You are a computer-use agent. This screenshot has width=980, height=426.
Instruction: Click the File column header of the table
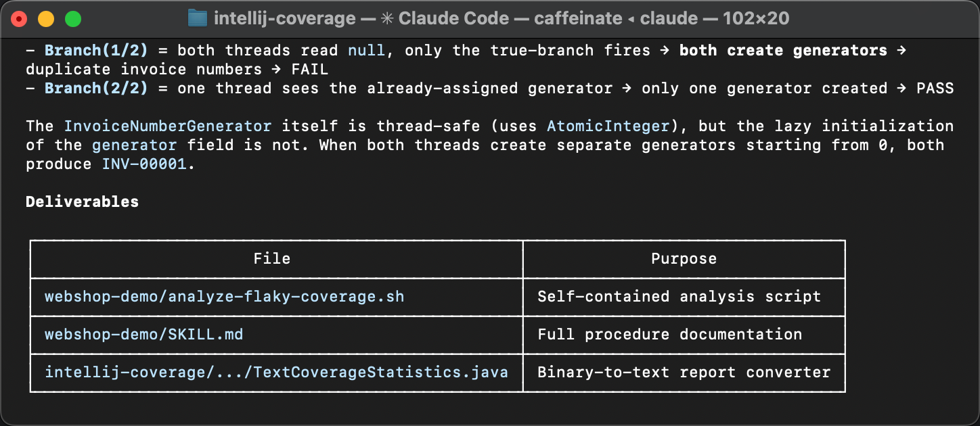(273, 259)
